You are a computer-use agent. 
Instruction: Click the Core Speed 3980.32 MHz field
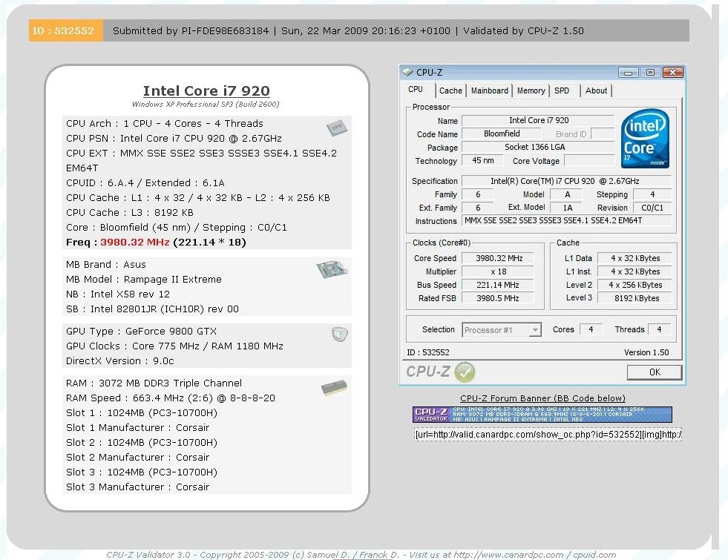[498, 258]
